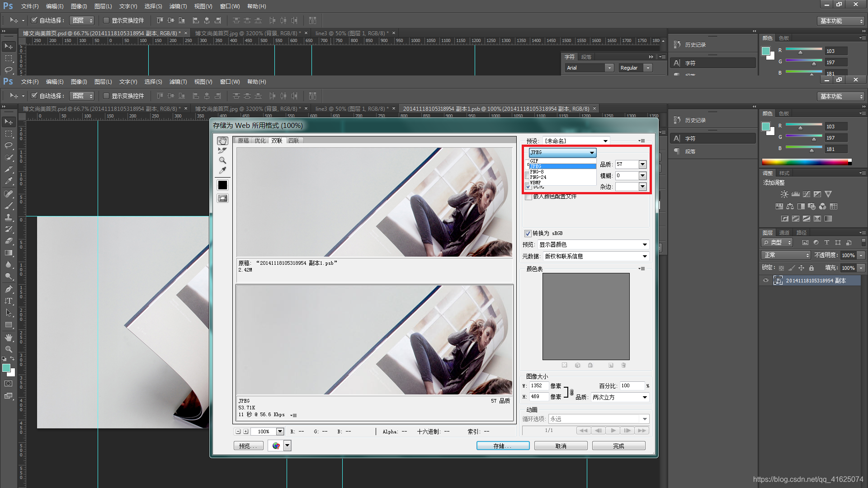Switch to the 四联 preview tab
The width and height of the screenshot is (868, 488).
click(294, 141)
